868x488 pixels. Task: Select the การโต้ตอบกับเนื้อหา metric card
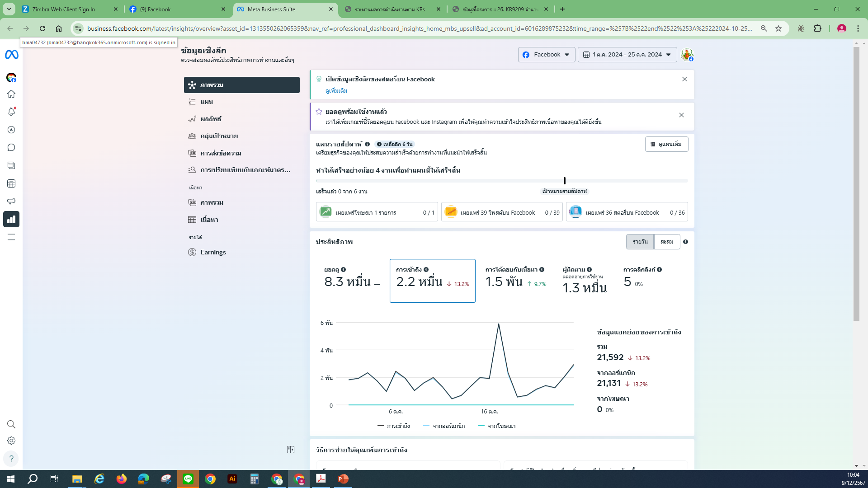click(516, 280)
